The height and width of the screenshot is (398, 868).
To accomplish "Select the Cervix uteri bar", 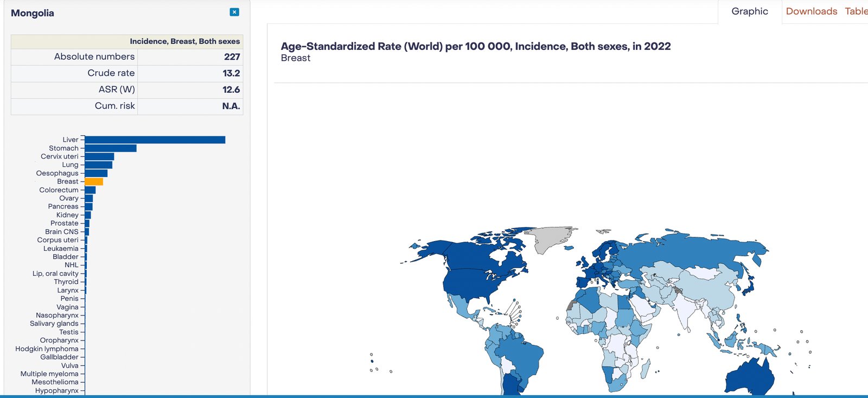I will pyautogui.click(x=99, y=157).
